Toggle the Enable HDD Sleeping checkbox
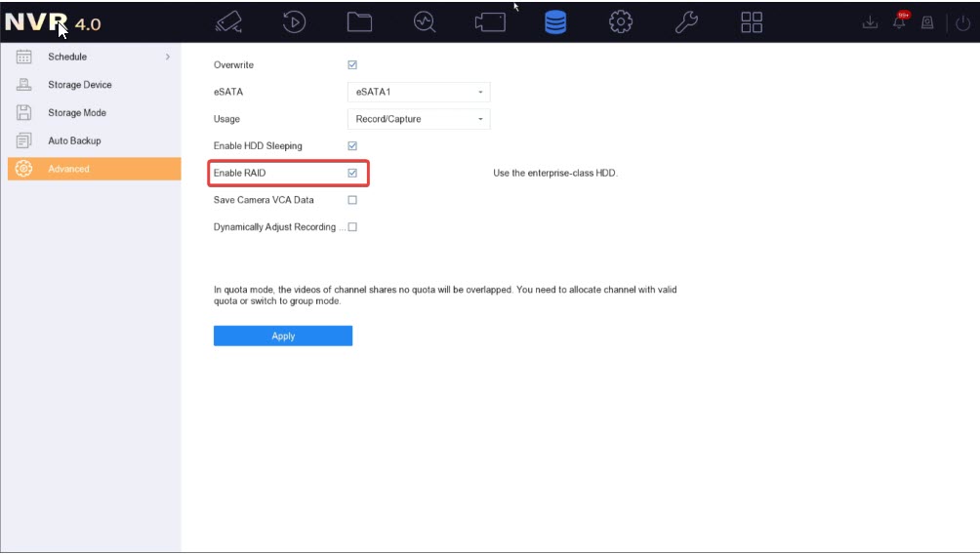Screen dimensions: 980x554 [x=352, y=146]
